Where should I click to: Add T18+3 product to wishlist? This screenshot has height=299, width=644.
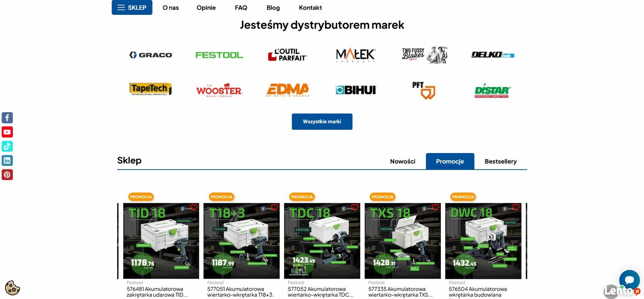pos(275,207)
